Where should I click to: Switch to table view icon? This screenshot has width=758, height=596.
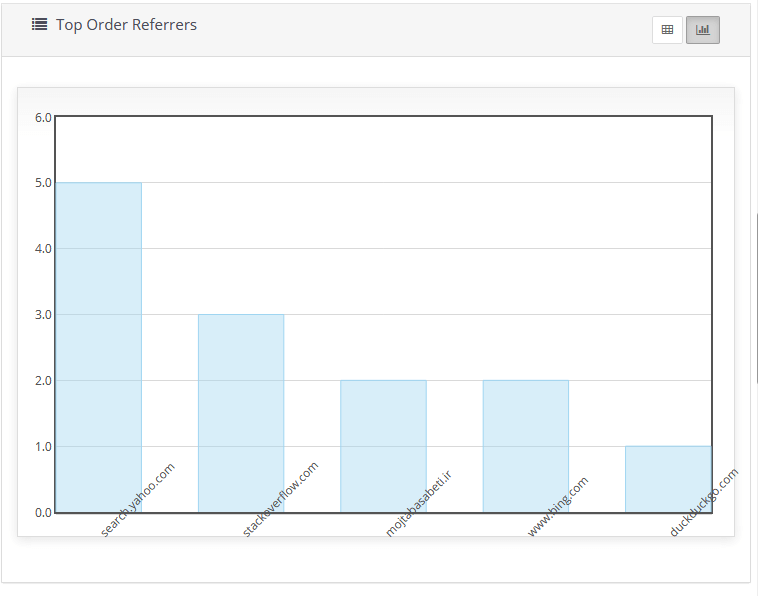(x=667, y=30)
